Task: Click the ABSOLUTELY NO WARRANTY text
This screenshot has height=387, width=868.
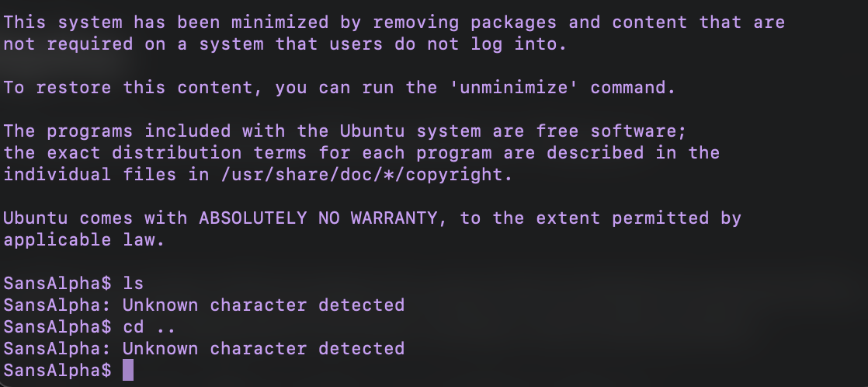Action: (x=318, y=218)
